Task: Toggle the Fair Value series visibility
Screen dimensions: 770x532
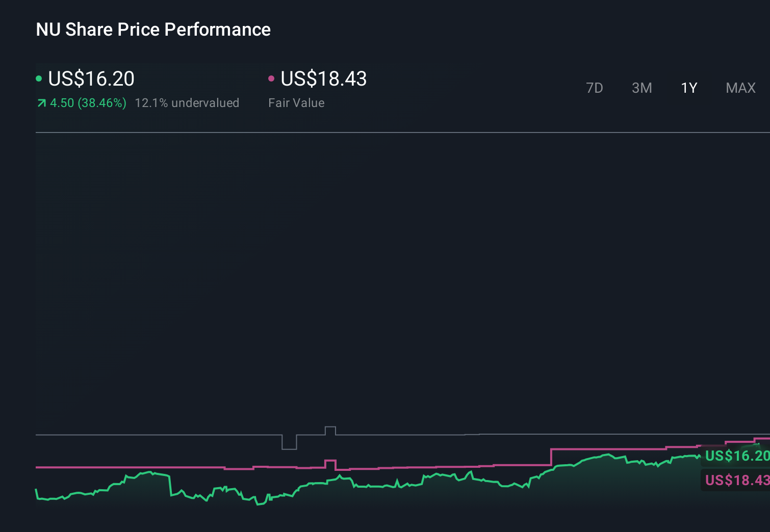Action: (x=323, y=79)
